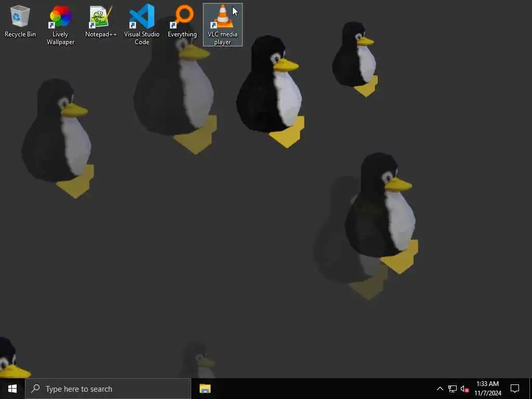Select the Everything search shortcut

point(182,21)
